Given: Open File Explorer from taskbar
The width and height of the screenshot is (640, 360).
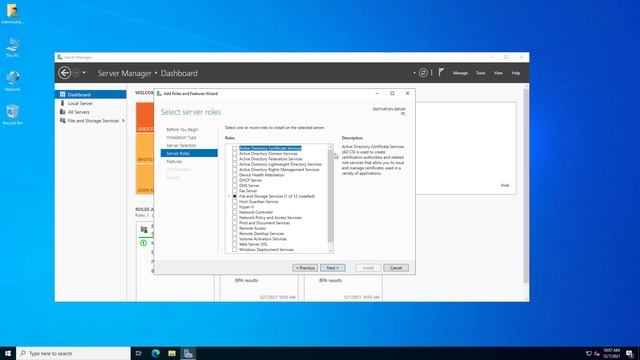Looking at the screenshot, I should tap(172, 353).
